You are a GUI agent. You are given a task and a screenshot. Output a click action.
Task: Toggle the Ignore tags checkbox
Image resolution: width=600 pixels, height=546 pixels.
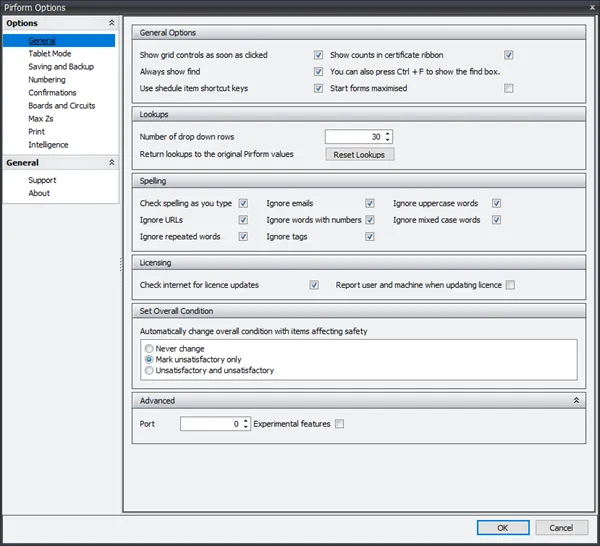pyautogui.click(x=370, y=236)
